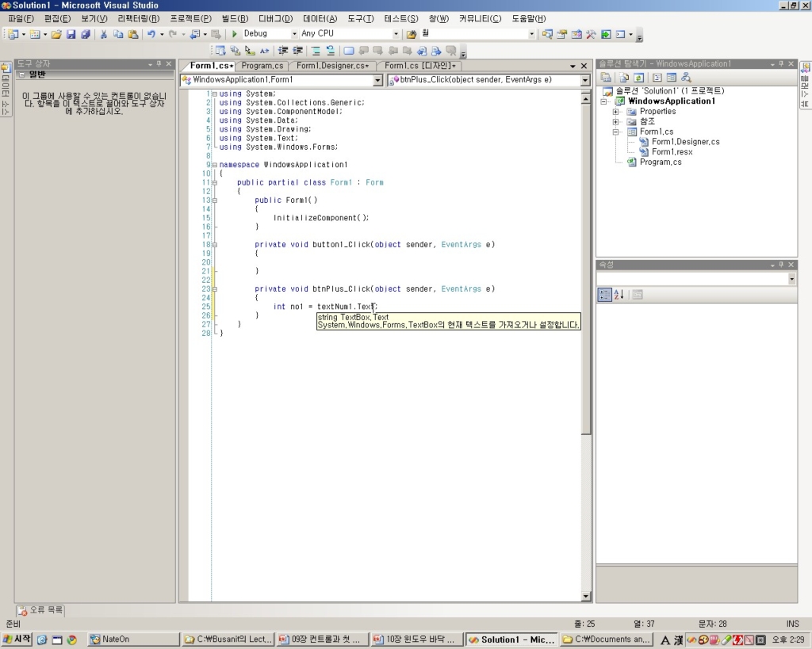This screenshot has width=812, height=649.
Task: Cut selection with the scissors icon
Action: tap(104, 34)
